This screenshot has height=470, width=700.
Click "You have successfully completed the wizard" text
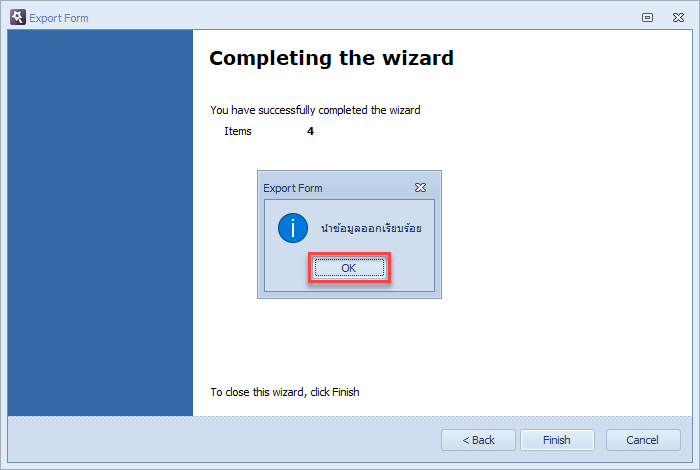pos(315,110)
